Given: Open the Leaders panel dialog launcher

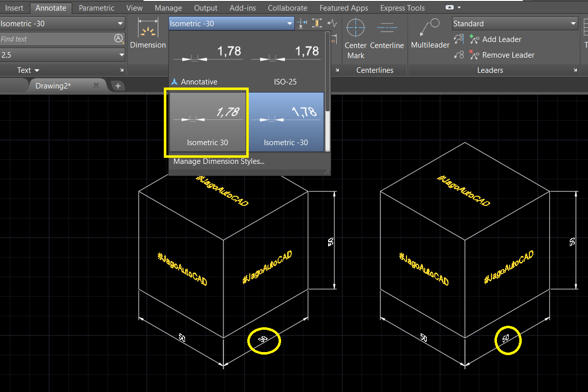Looking at the screenshot, I should [575, 70].
